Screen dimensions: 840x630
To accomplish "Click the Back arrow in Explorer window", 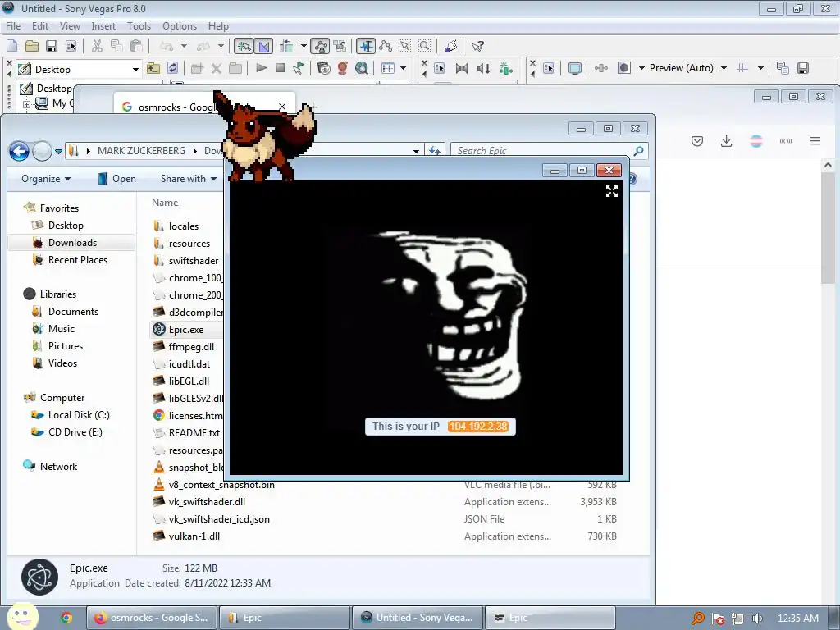I will 20,151.
